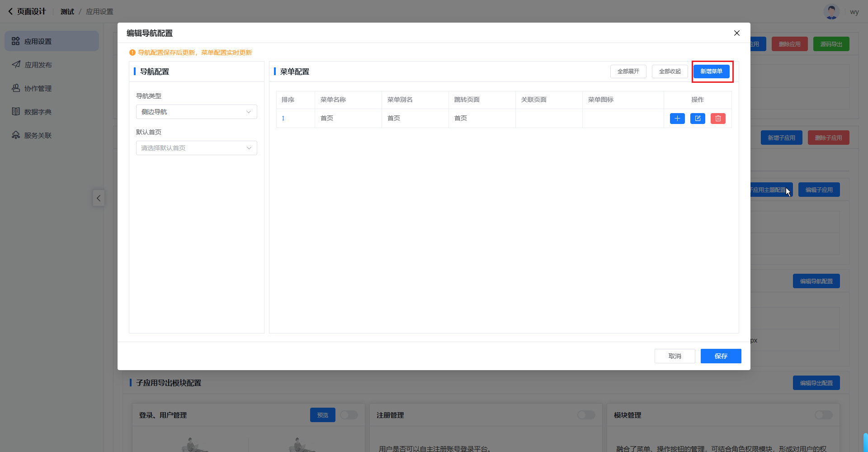Open 服务关联 in the sidebar
The width and height of the screenshot is (868, 452).
(x=38, y=135)
